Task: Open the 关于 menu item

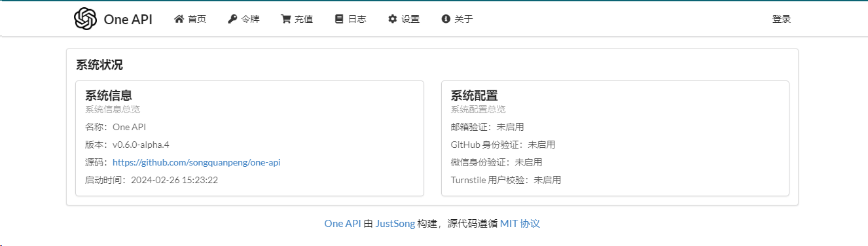Action: pos(457,19)
